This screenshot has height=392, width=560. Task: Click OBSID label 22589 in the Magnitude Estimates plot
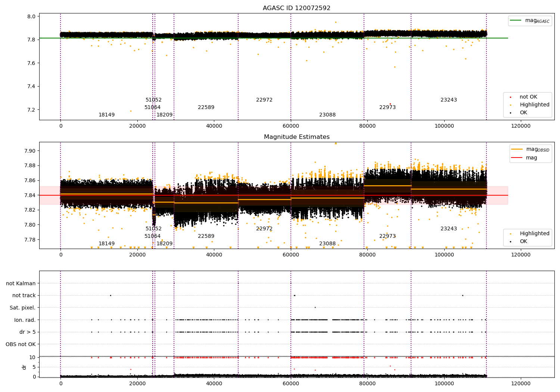pos(206,236)
